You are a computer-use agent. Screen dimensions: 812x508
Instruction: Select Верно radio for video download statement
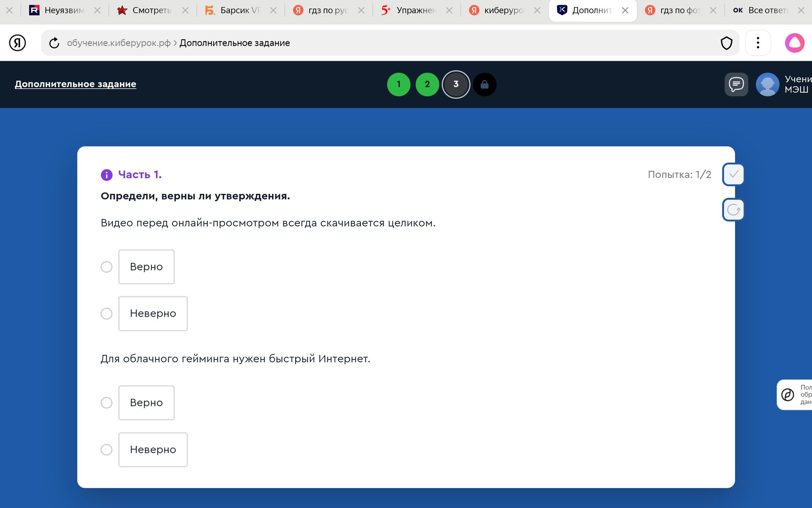(107, 267)
